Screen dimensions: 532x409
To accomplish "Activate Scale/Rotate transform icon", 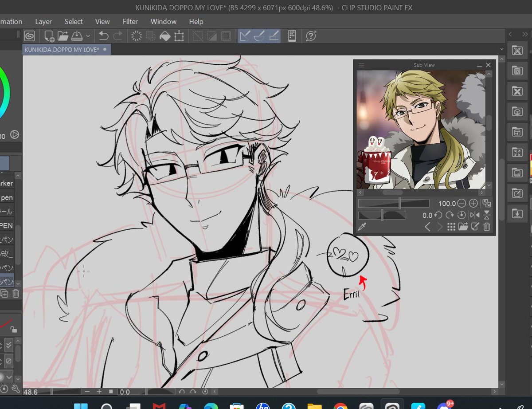I will pos(179,36).
